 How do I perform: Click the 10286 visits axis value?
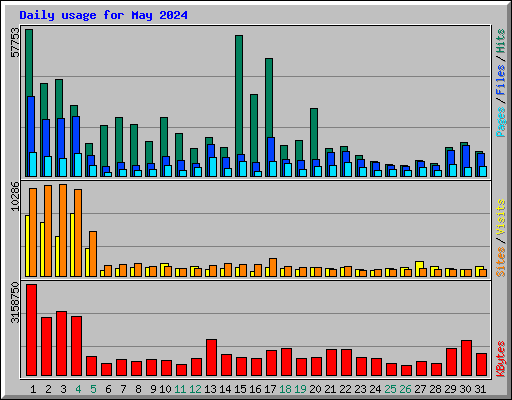pyautogui.click(x=15, y=196)
